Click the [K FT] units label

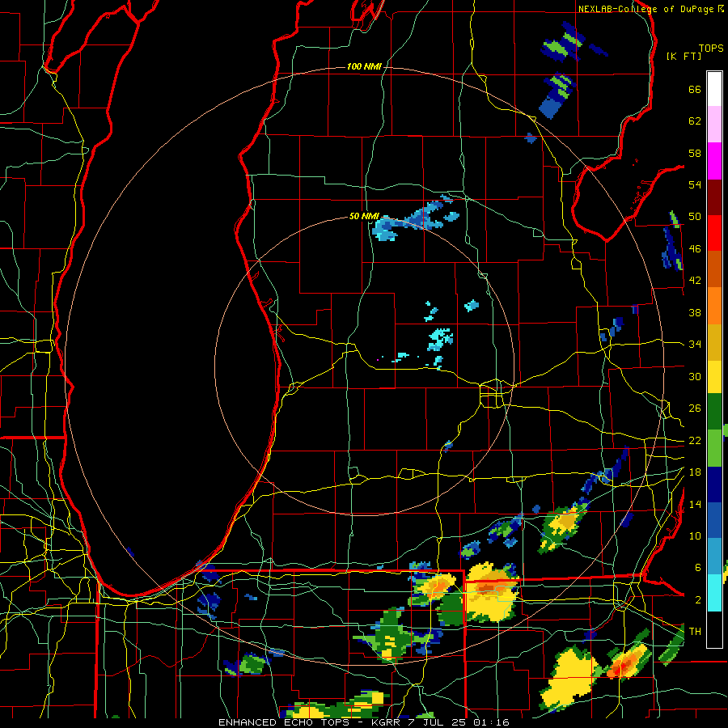pos(684,56)
